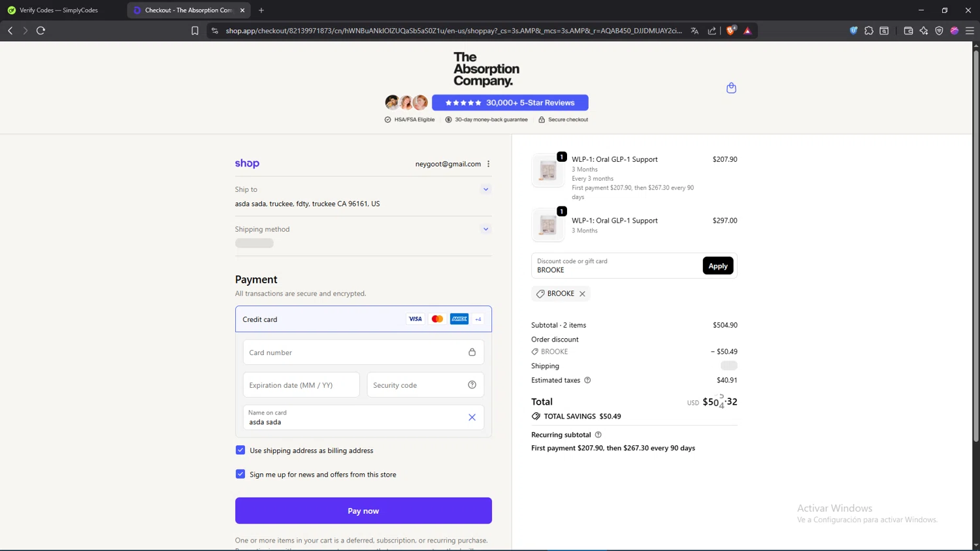
Task: Expand the Shipping method section
Action: [x=485, y=229]
